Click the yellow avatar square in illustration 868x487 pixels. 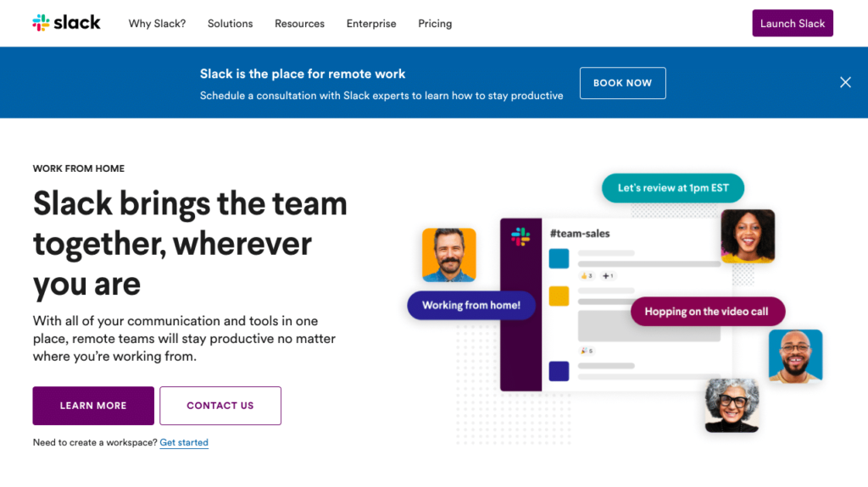pos(559,296)
